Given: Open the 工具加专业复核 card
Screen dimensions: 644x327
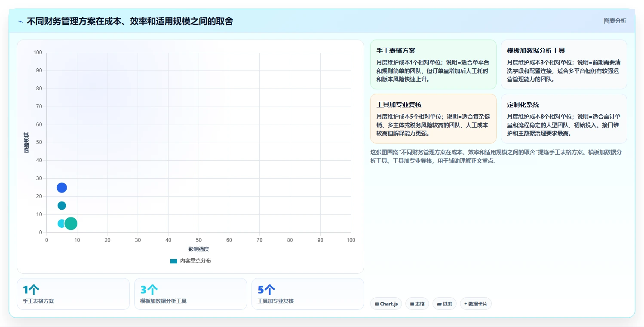Looking at the screenshot, I should click(433, 119).
